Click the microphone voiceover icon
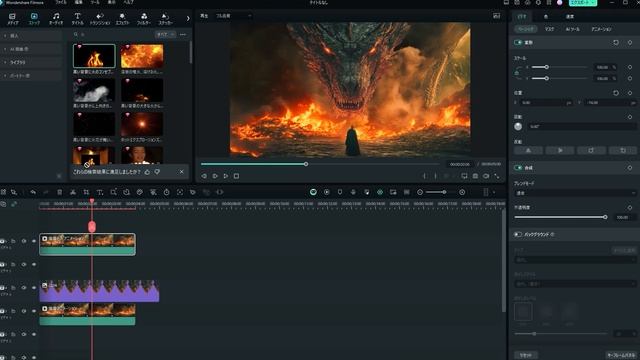 pos(353,192)
